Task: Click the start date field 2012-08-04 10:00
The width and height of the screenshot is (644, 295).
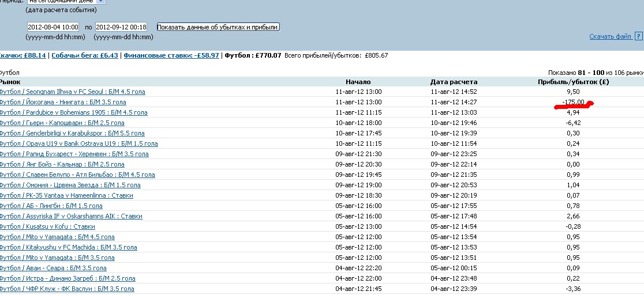Action: pyautogui.click(x=53, y=27)
